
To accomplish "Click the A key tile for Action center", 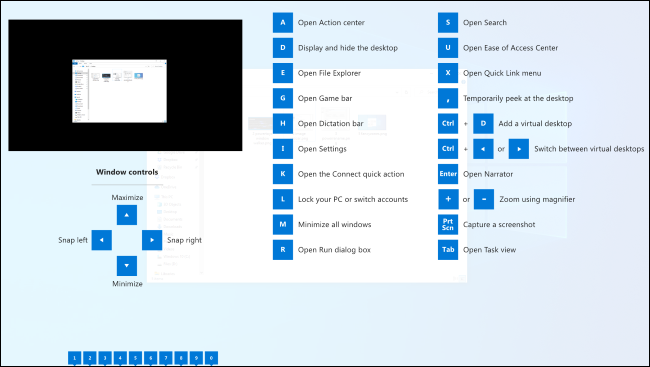I will (283, 22).
